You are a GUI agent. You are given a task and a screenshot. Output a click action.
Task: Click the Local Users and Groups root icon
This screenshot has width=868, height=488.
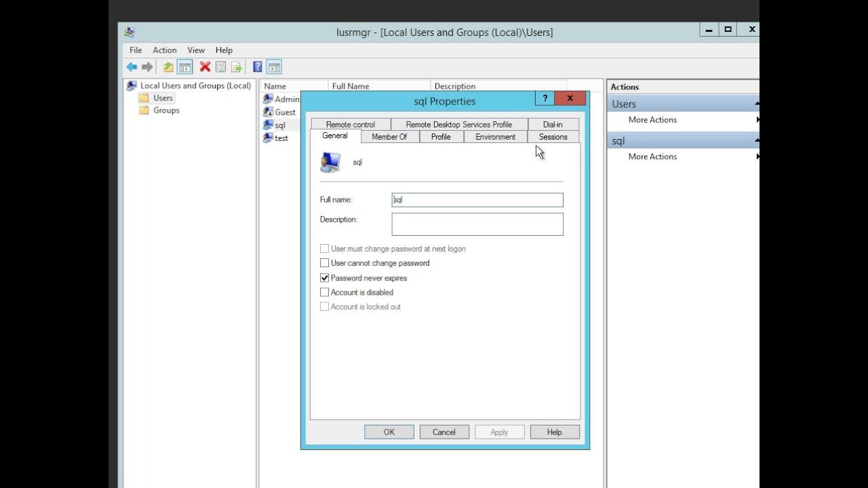(132, 85)
